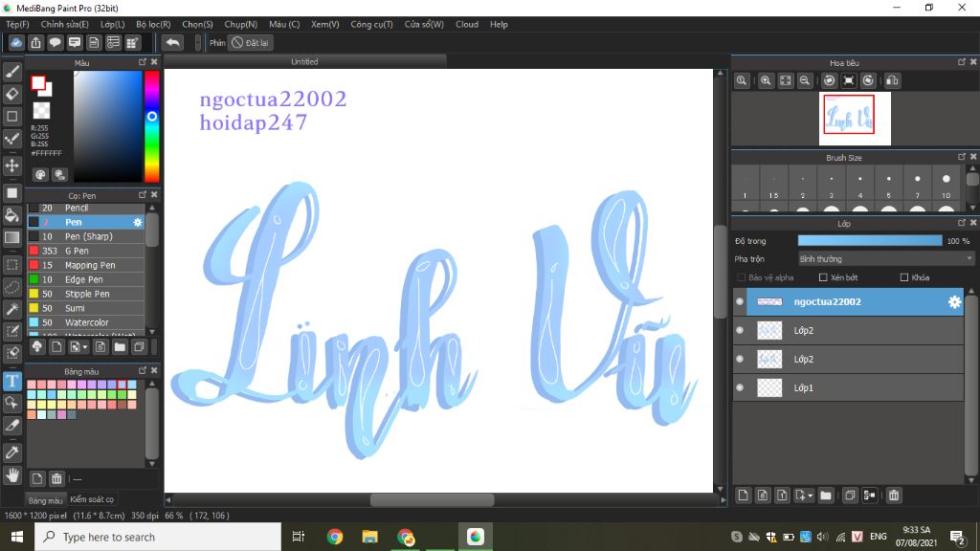Switch to the transparent color swatch
Viewport: 980px width, 551px height.
[41, 111]
